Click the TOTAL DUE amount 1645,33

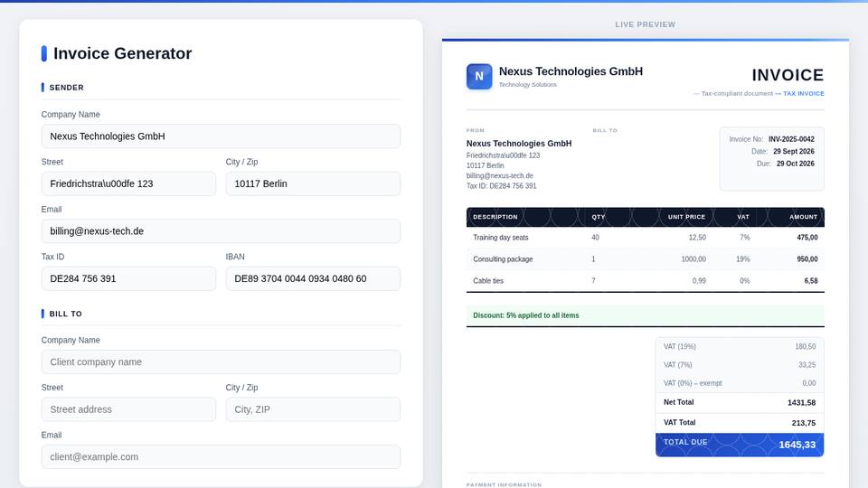click(797, 445)
